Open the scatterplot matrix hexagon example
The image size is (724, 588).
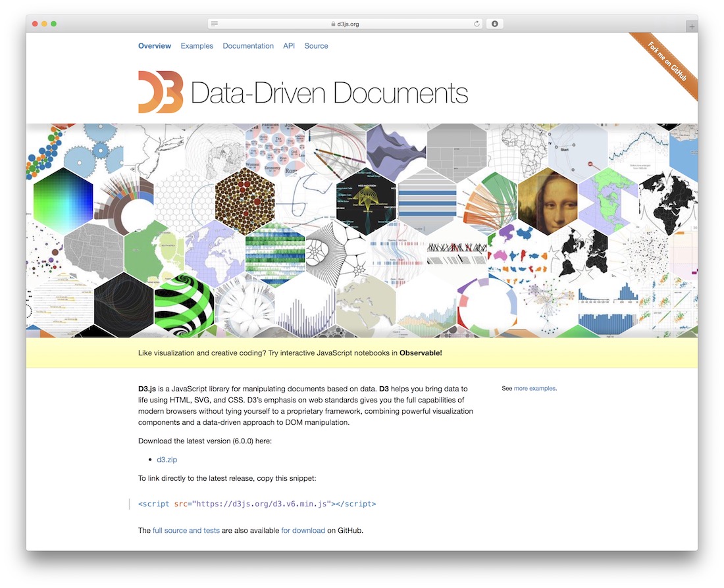[669, 306]
